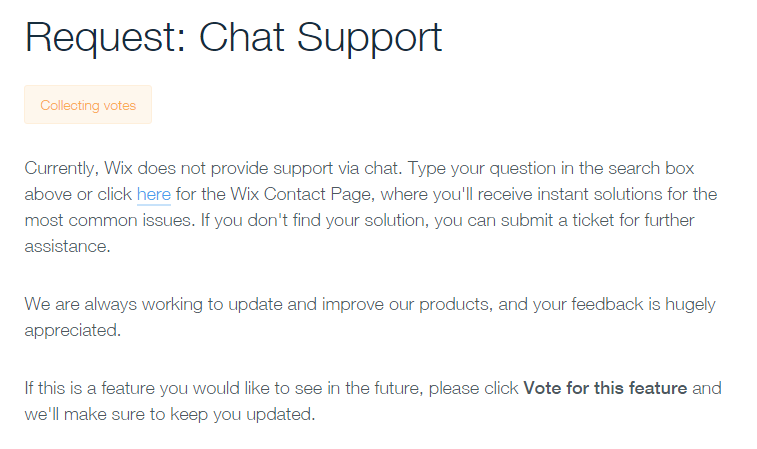This screenshot has height=449, width=757.
Task: Click the "Collecting votes" status badge
Action: coord(88,105)
